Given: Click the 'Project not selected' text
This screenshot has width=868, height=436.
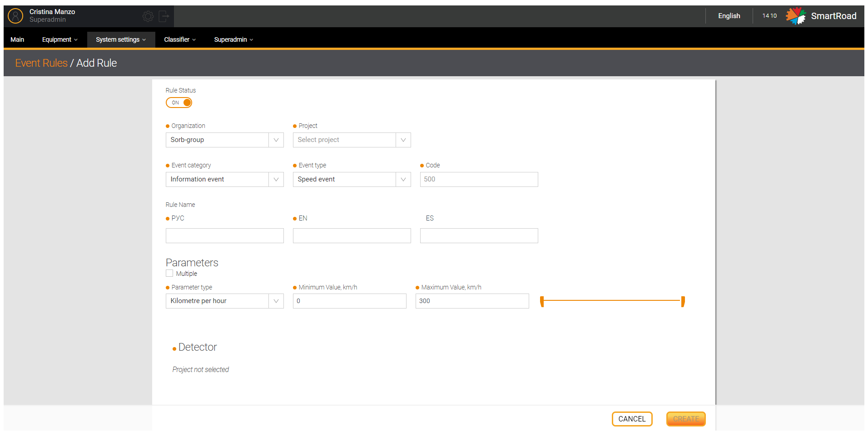Looking at the screenshot, I should point(200,370).
